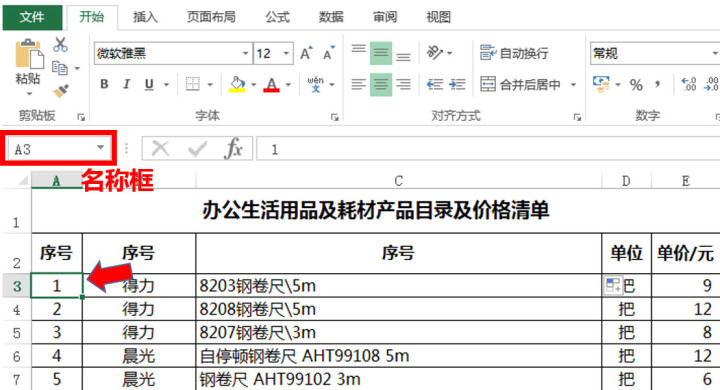Apply red font color

[x=271, y=85]
